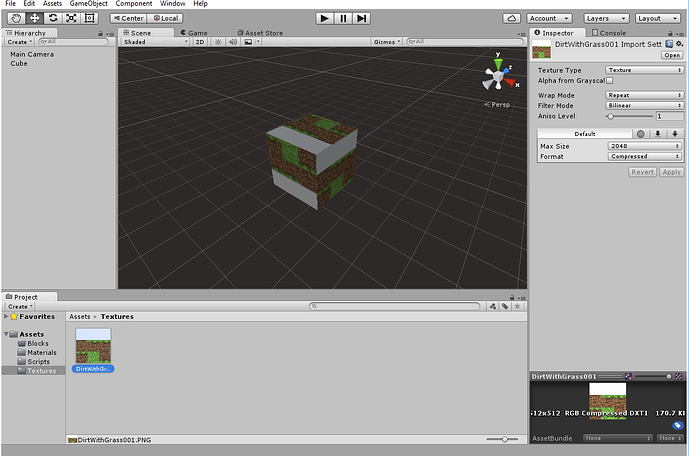Open the Cloud services icon
This screenshot has height=456, width=689.
click(x=511, y=18)
